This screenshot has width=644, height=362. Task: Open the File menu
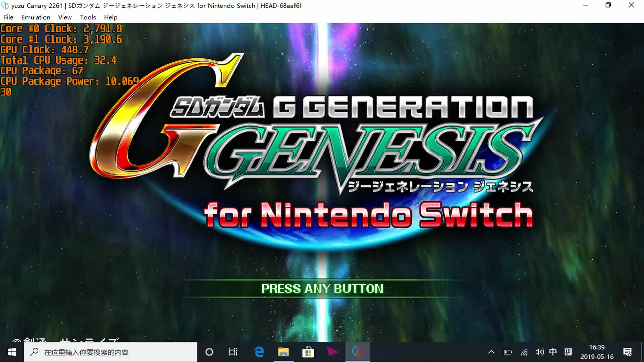pos(9,17)
